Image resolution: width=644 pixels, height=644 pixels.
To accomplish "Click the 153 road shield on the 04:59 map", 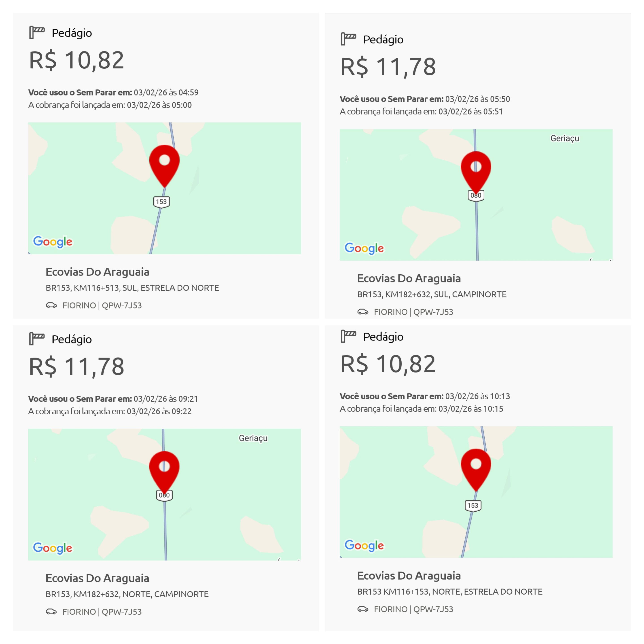I will [161, 202].
